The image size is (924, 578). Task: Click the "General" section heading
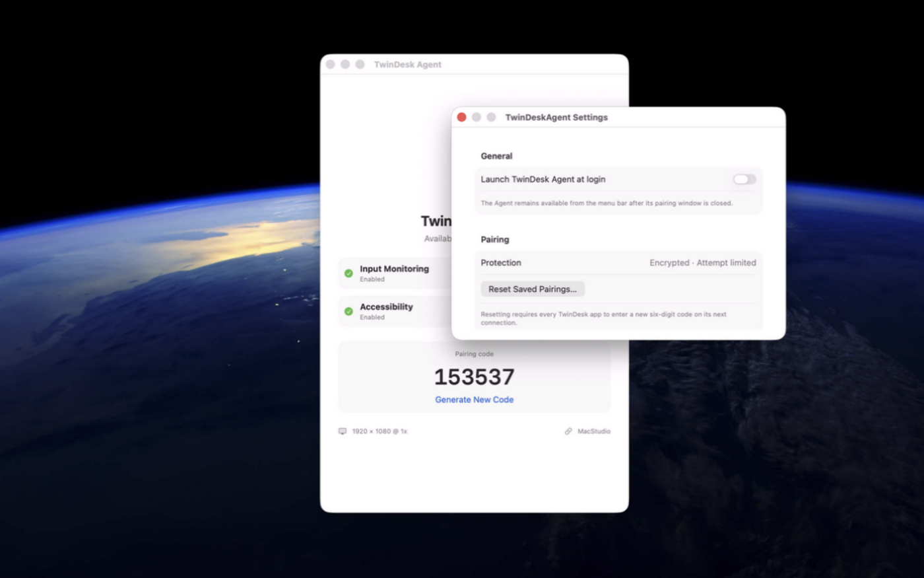pyautogui.click(x=496, y=156)
